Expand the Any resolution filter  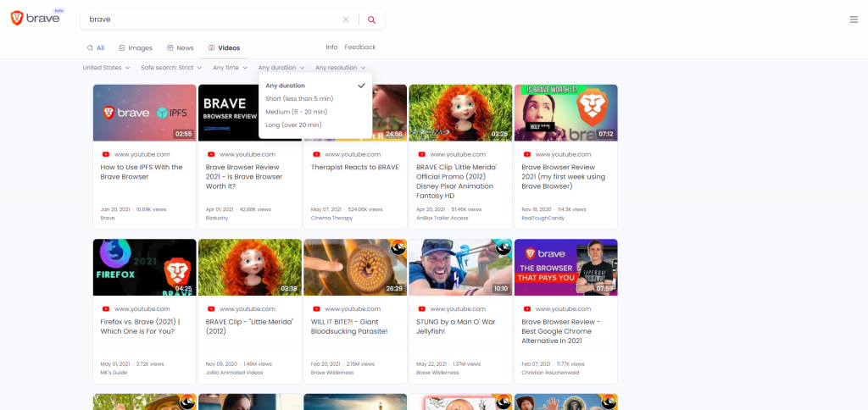point(340,68)
